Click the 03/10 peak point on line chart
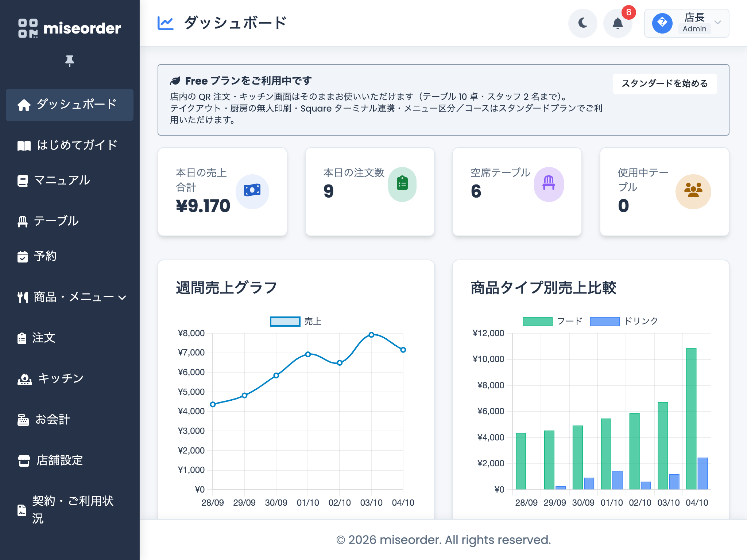 pyautogui.click(x=371, y=335)
